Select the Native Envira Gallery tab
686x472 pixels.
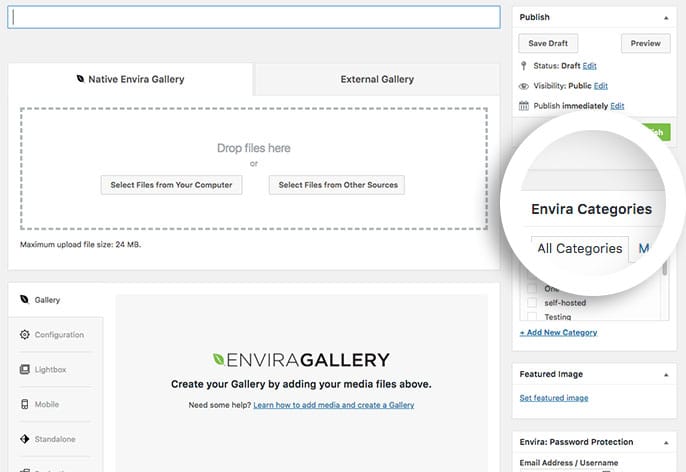click(x=130, y=79)
